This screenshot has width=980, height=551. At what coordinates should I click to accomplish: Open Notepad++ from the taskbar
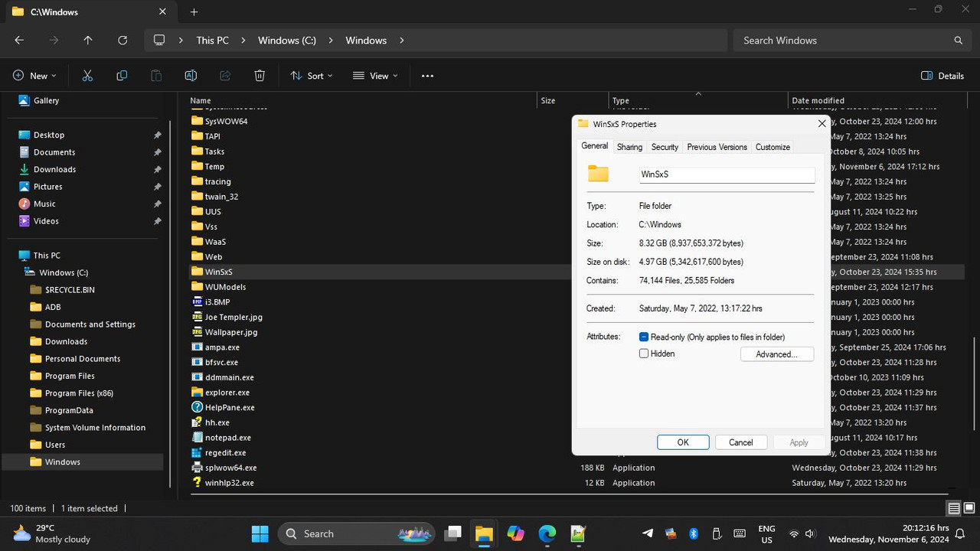point(578,533)
